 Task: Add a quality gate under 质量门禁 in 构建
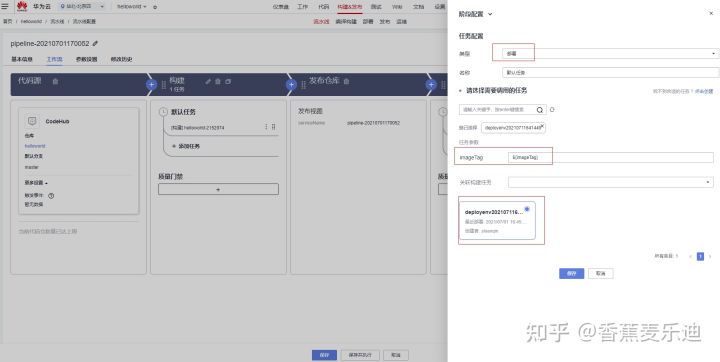click(218, 189)
